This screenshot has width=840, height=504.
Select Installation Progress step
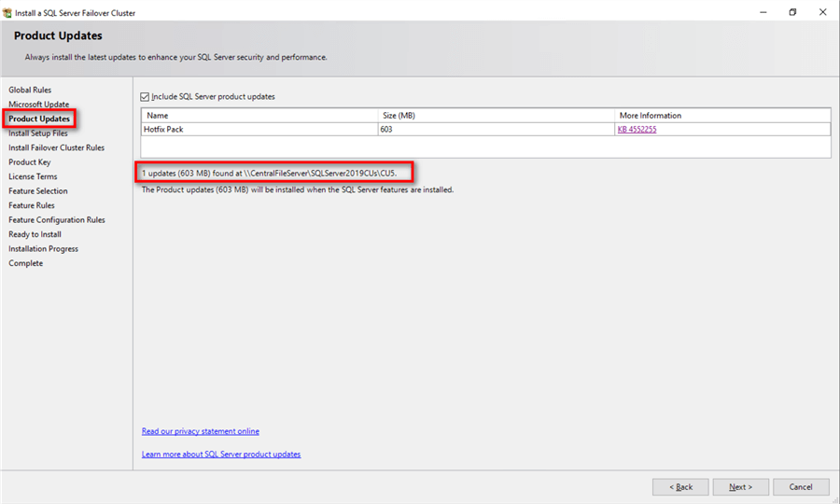[43, 249]
